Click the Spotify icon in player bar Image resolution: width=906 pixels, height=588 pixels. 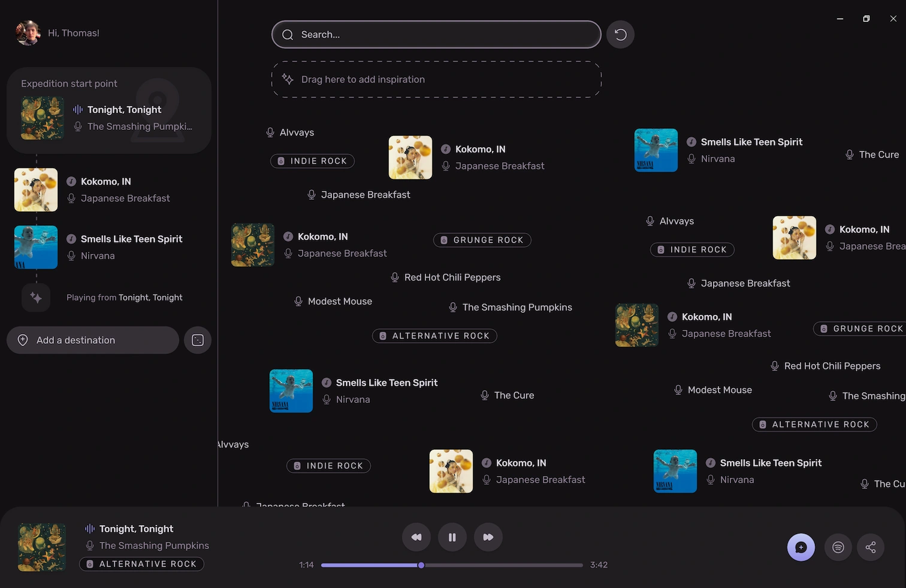coord(838,547)
